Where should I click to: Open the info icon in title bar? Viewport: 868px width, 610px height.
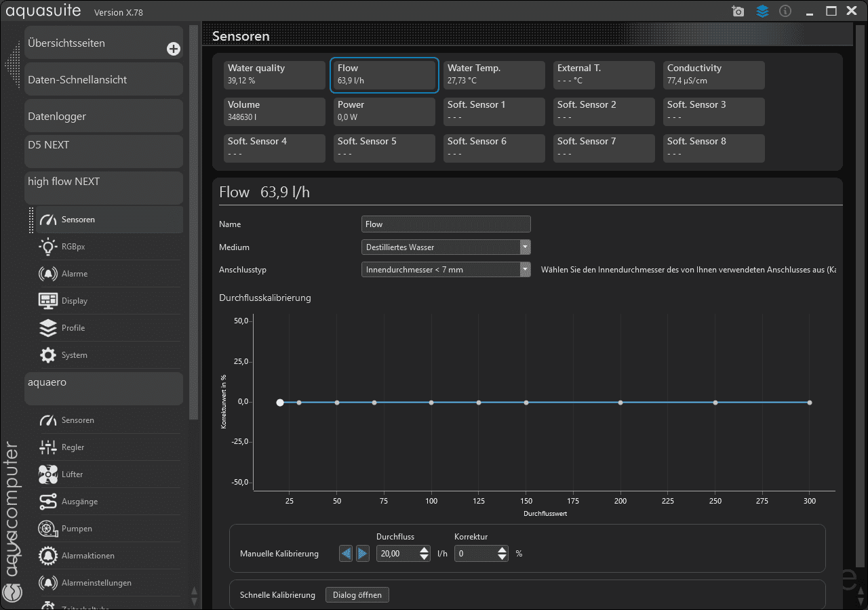(x=785, y=11)
